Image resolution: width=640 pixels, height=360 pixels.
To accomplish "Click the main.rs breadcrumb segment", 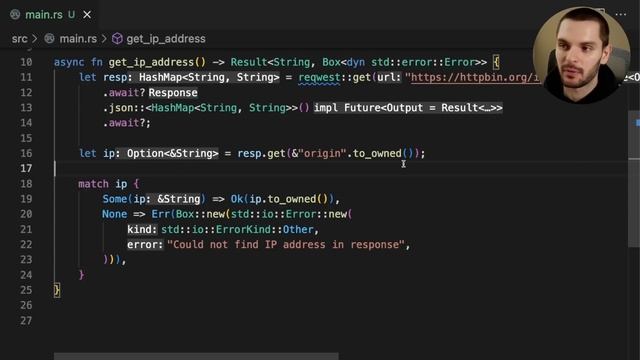I will pyautogui.click(x=78, y=39).
